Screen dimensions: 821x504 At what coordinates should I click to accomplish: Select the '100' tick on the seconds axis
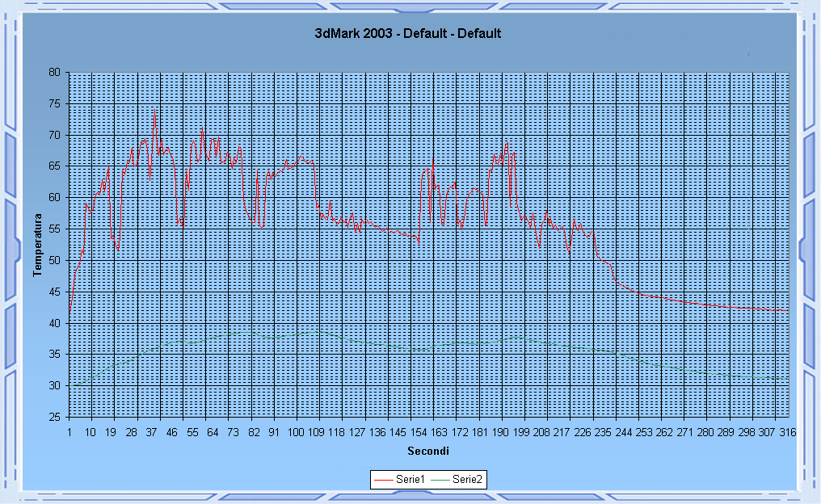pos(295,432)
